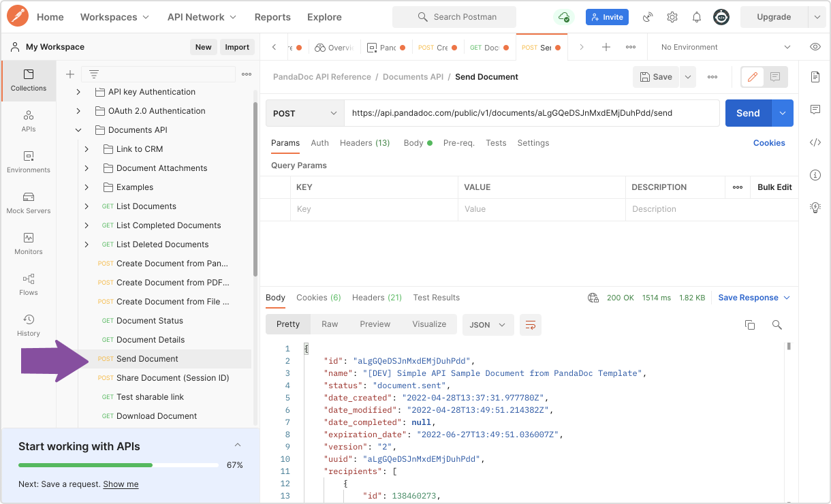Open the API Network menu
Viewport: 831px width, 504px height.
pos(202,17)
